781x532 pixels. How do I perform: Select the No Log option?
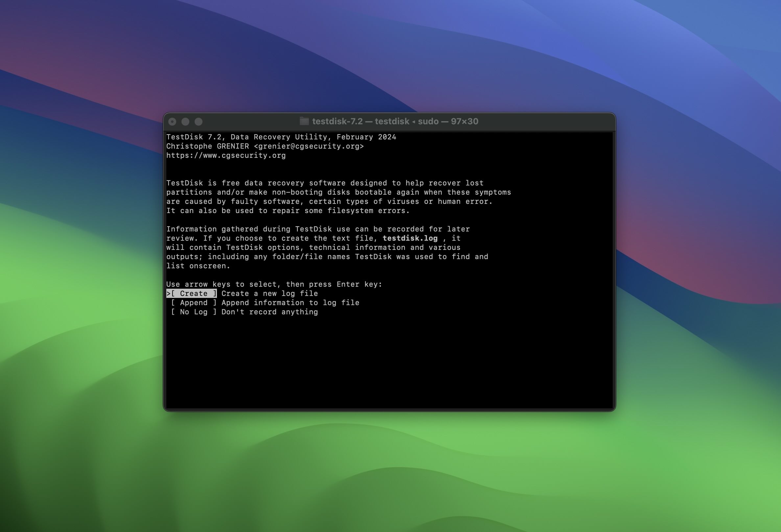[194, 312]
